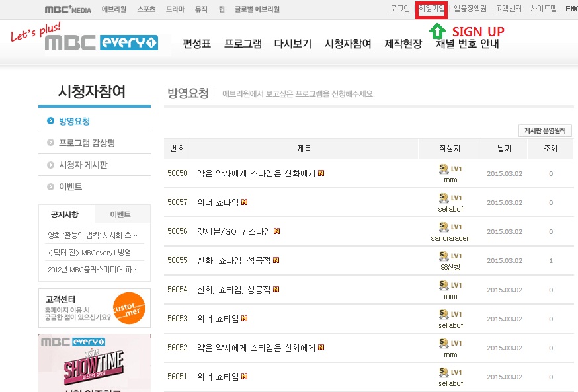
Task: Click the N new badge on post 56055
Action: click(x=276, y=260)
